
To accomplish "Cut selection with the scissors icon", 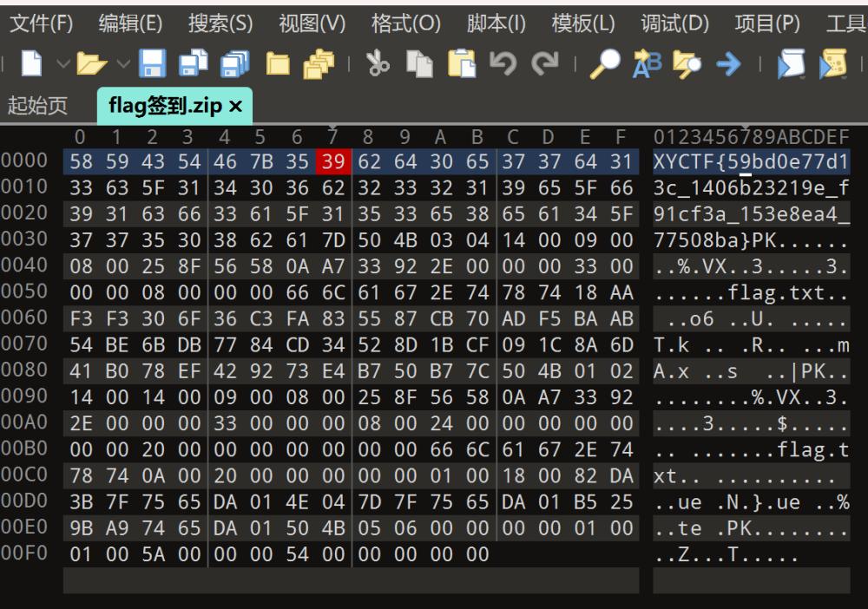I will [378, 62].
